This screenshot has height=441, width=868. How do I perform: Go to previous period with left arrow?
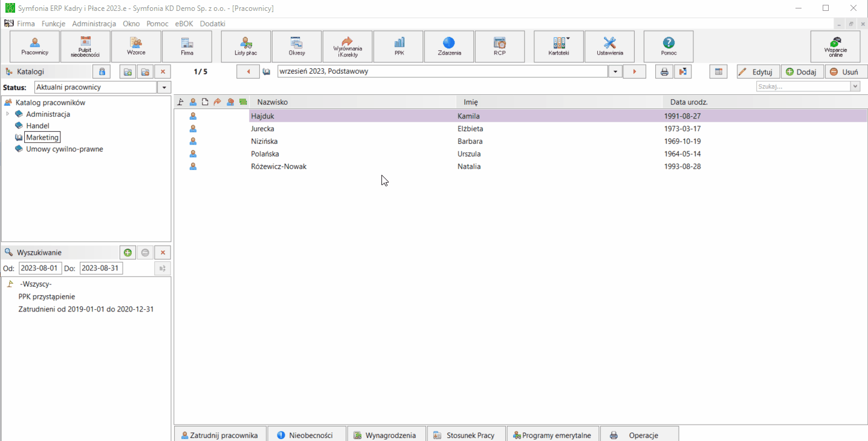pyautogui.click(x=248, y=71)
